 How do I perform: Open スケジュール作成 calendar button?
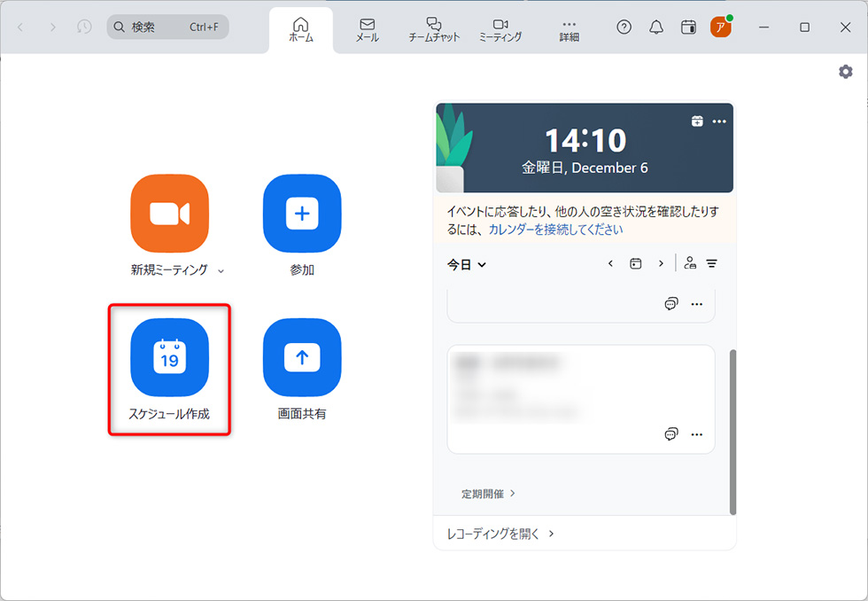[x=169, y=357]
